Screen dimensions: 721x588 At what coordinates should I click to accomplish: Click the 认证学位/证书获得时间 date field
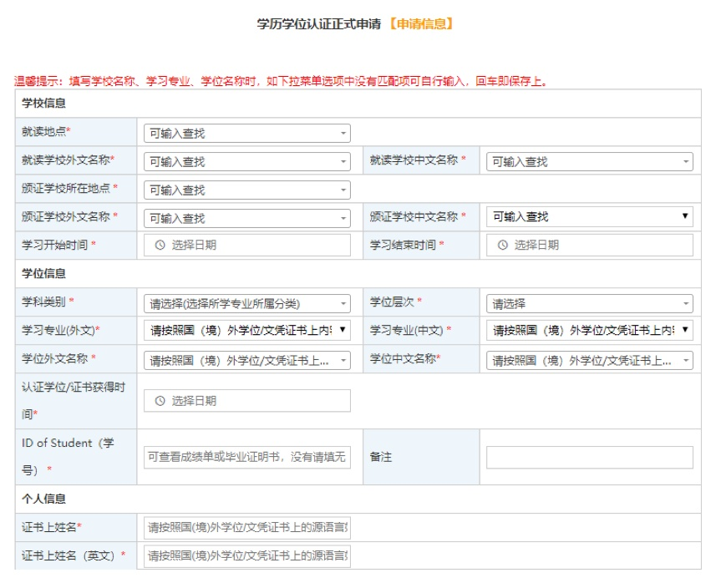tap(247, 401)
